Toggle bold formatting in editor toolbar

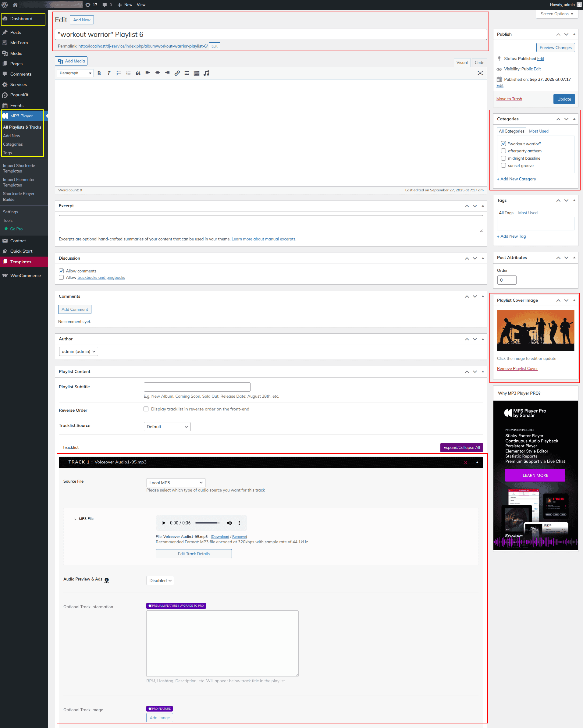99,73
